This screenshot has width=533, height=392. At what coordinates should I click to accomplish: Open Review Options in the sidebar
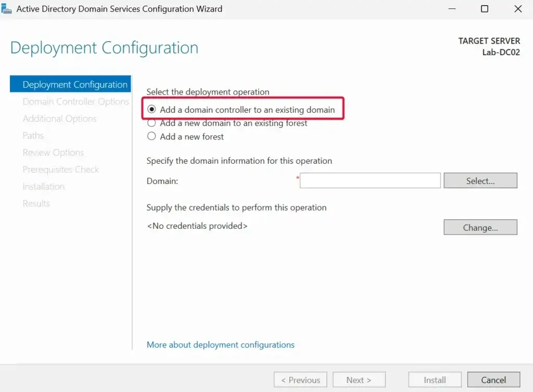click(53, 153)
